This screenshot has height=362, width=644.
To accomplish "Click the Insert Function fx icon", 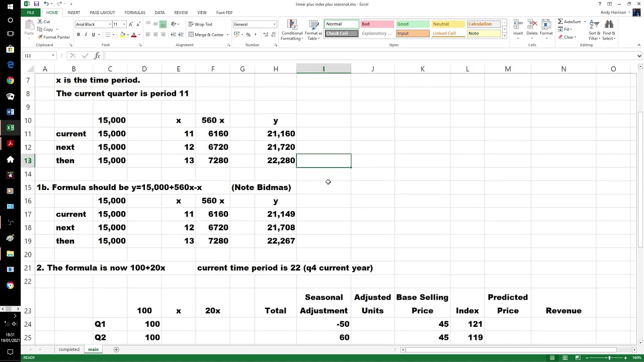I will [97, 56].
